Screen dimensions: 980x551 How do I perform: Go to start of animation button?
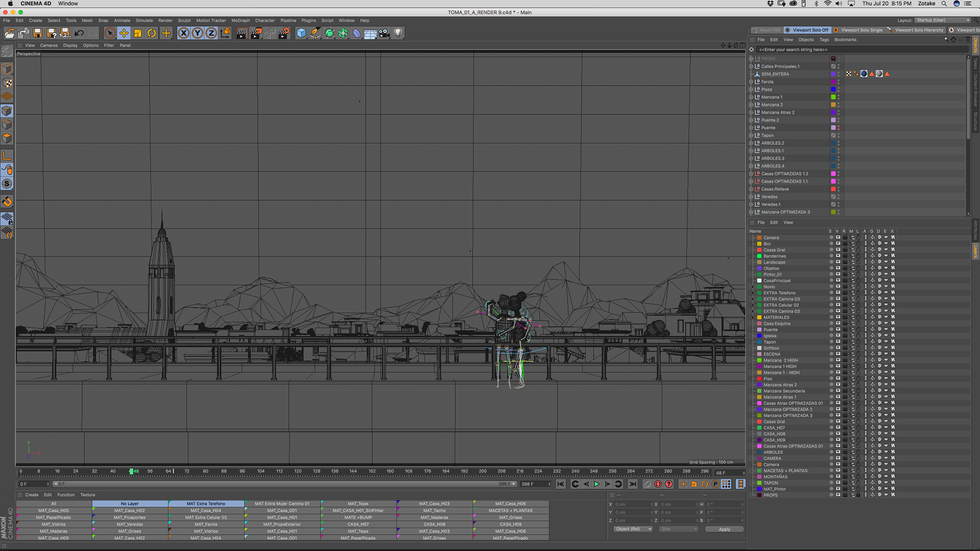[x=561, y=484]
